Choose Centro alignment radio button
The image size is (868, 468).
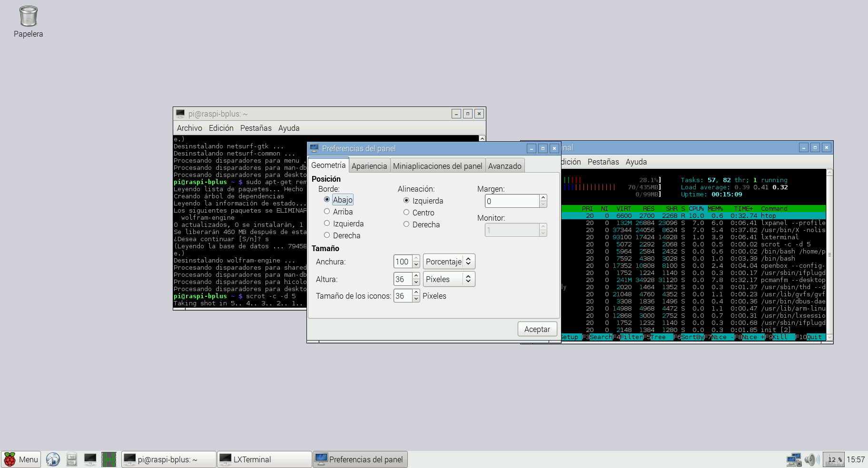click(406, 213)
